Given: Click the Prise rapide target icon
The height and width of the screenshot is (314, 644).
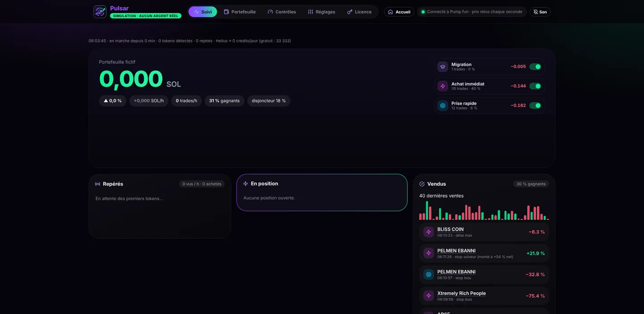Looking at the screenshot, I should pyautogui.click(x=443, y=105).
